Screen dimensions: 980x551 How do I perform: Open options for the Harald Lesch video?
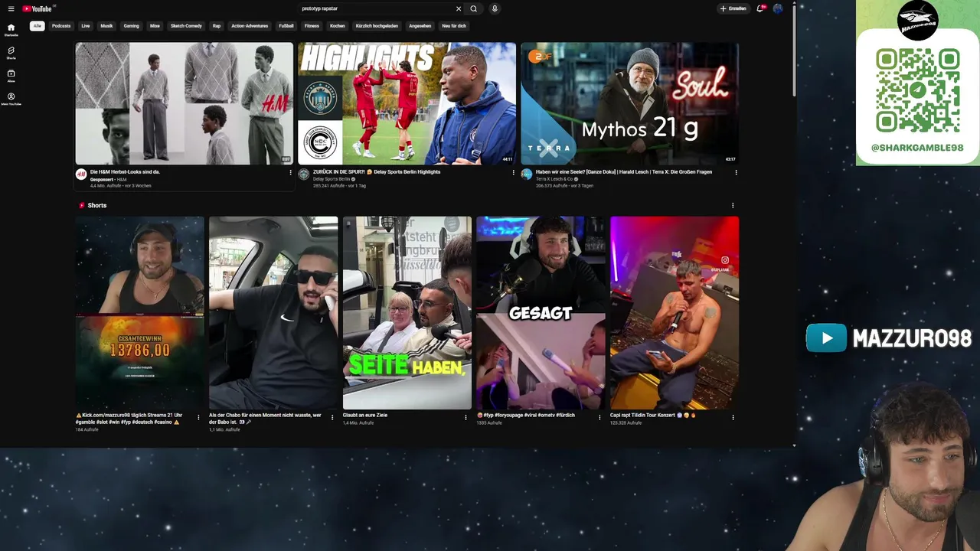[736, 172]
